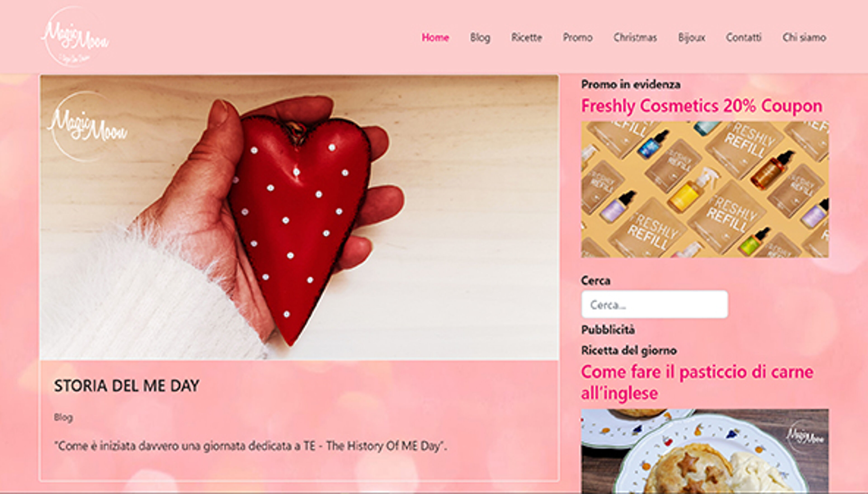Open the Ricette menu item

pos(526,37)
